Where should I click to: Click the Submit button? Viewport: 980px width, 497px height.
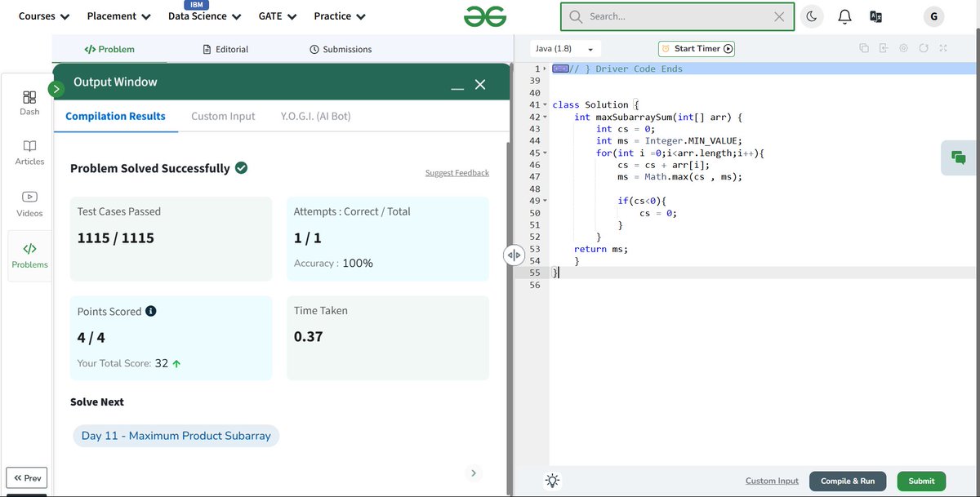click(921, 481)
